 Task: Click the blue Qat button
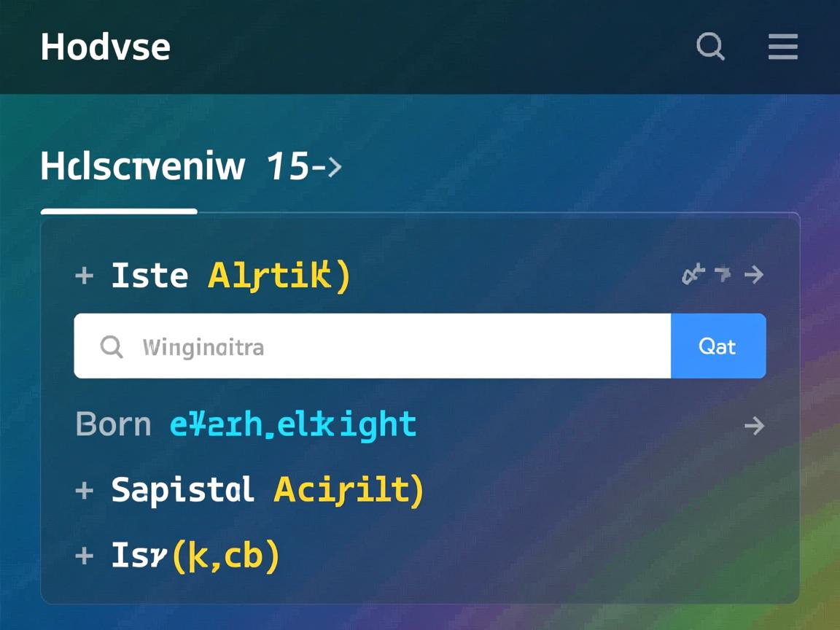[718, 346]
